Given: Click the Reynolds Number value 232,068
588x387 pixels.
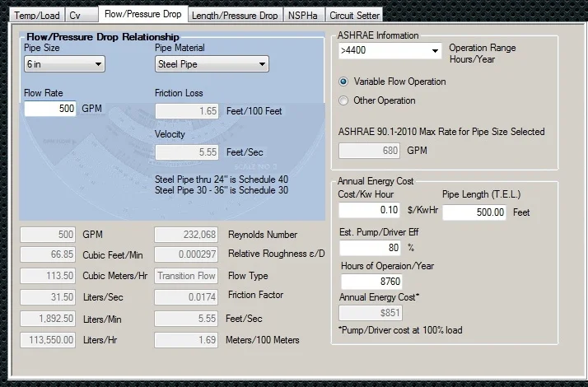Looking at the screenshot, I should [x=186, y=235].
